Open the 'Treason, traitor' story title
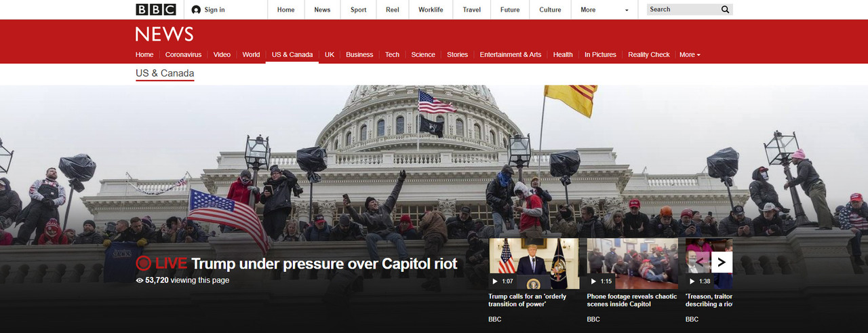 click(709, 300)
